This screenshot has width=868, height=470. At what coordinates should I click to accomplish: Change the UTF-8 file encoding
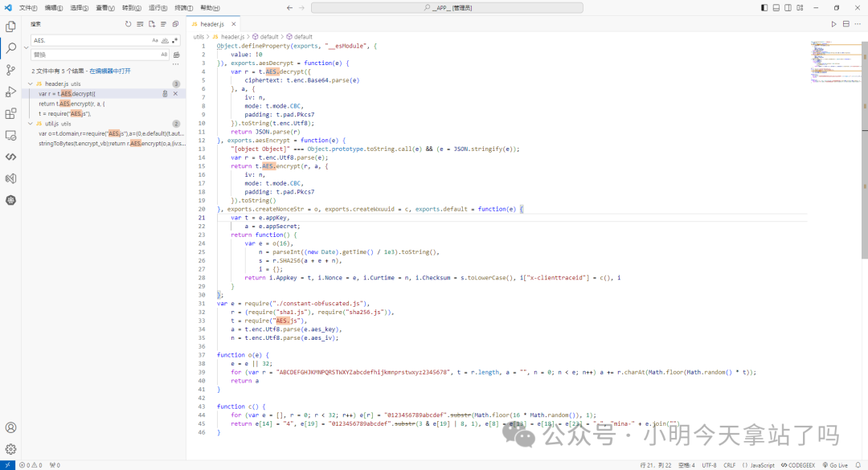tap(709, 465)
